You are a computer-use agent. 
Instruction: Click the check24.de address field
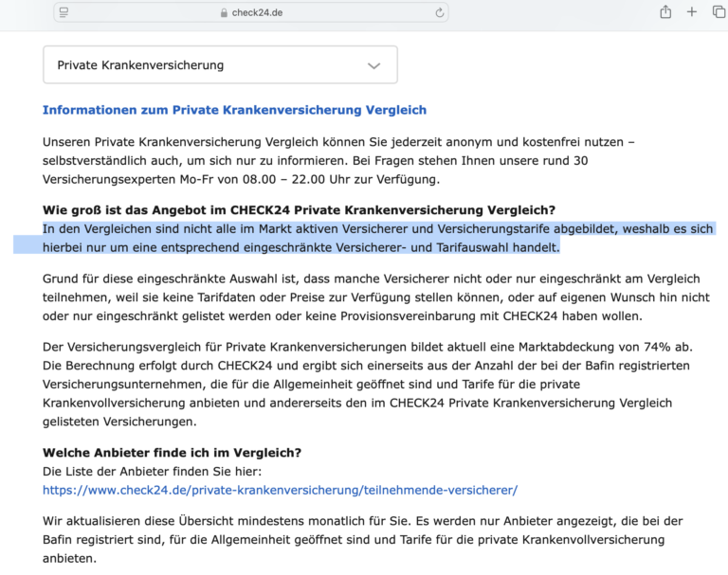point(251,12)
